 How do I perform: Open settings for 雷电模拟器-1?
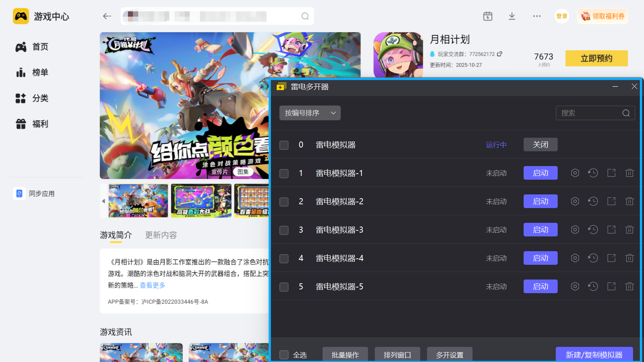point(575,173)
